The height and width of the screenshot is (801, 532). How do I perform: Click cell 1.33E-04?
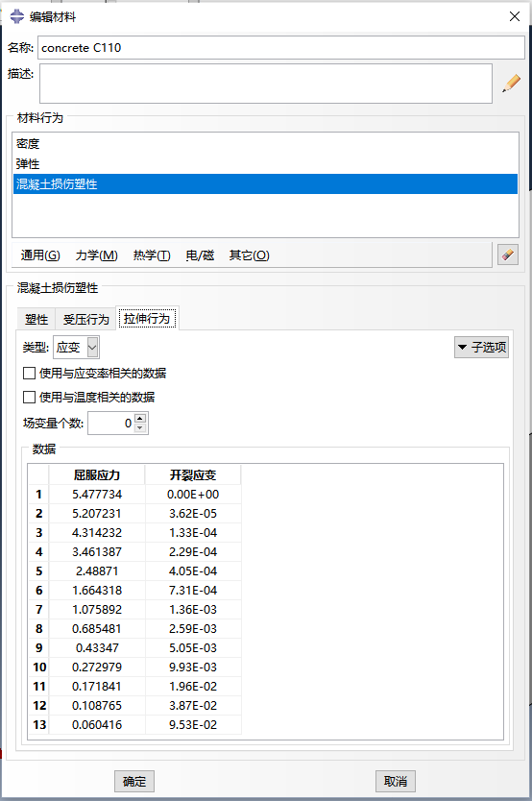193,533
